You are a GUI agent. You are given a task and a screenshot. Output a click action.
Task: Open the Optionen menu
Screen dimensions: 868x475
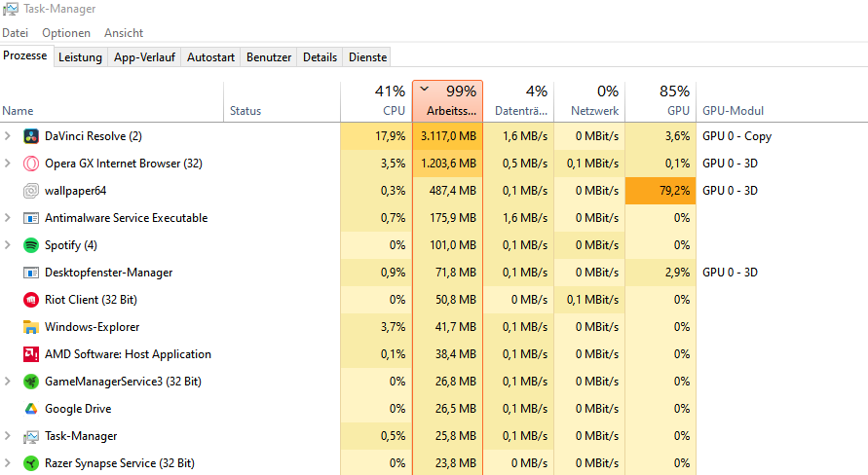pos(66,33)
